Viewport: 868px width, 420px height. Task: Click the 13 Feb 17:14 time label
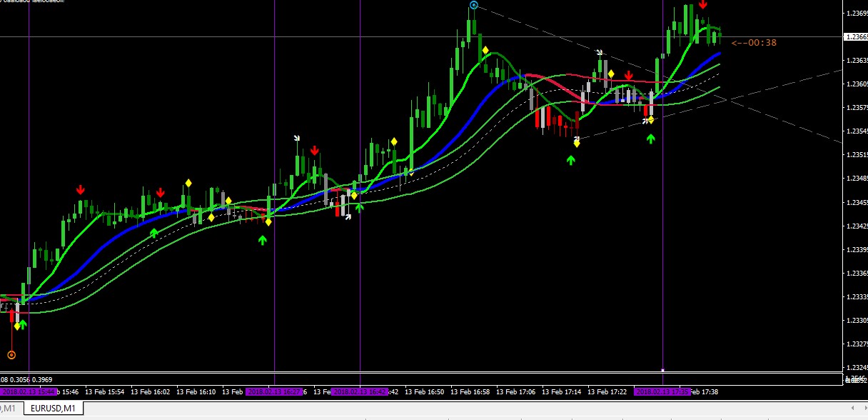click(562, 391)
